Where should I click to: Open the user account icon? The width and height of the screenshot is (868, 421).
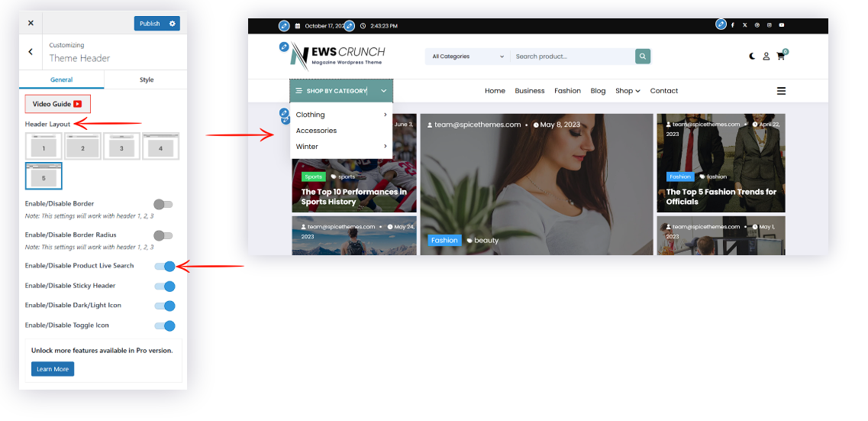tap(766, 57)
